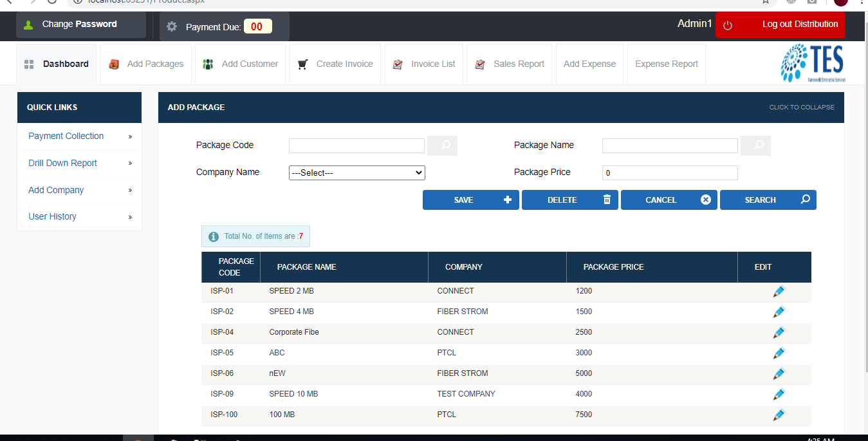Edit the ISP-100 100 MB package

(x=779, y=415)
